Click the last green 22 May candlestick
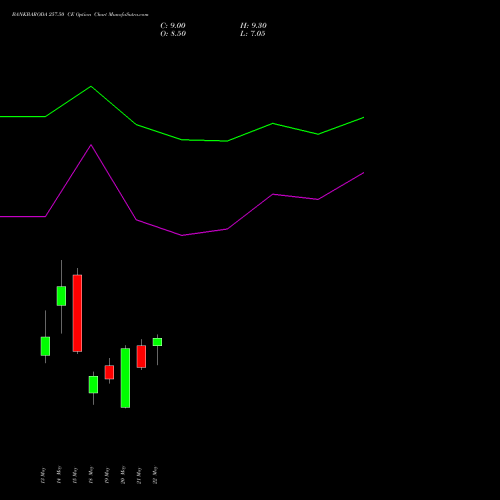The image size is (500, 500). click(x=157, y=342)
